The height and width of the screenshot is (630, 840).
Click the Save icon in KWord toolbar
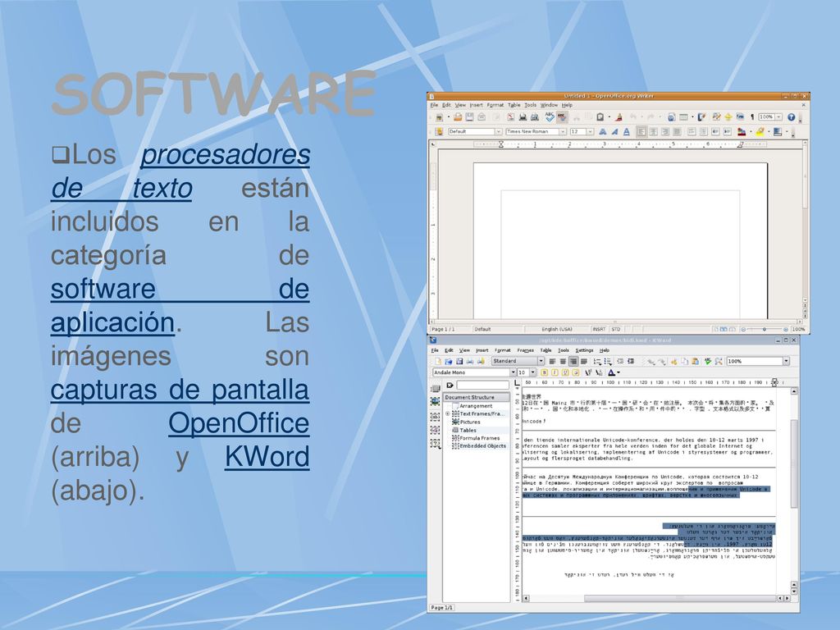(459, 361)
